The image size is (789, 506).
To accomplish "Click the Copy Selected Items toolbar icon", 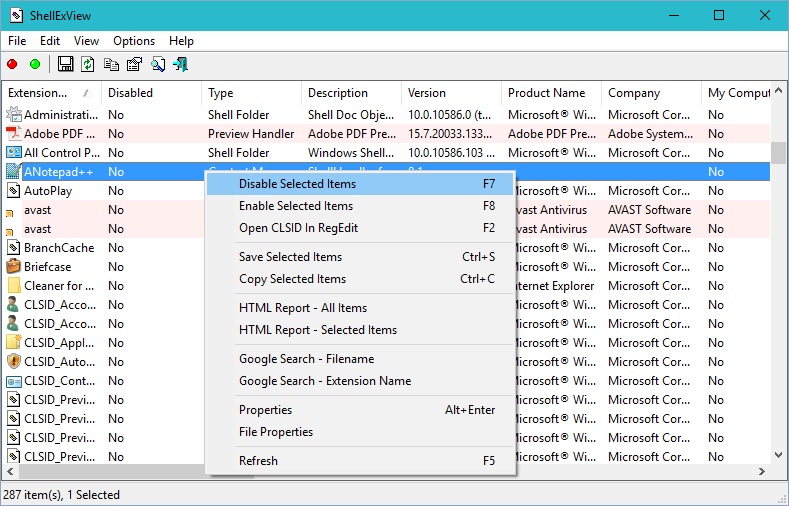I will (111, 65).
